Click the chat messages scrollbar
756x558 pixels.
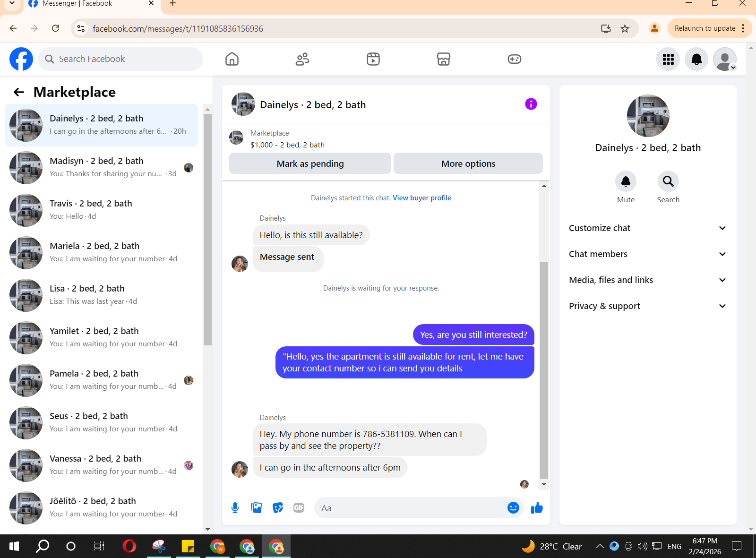pos(544,370)
